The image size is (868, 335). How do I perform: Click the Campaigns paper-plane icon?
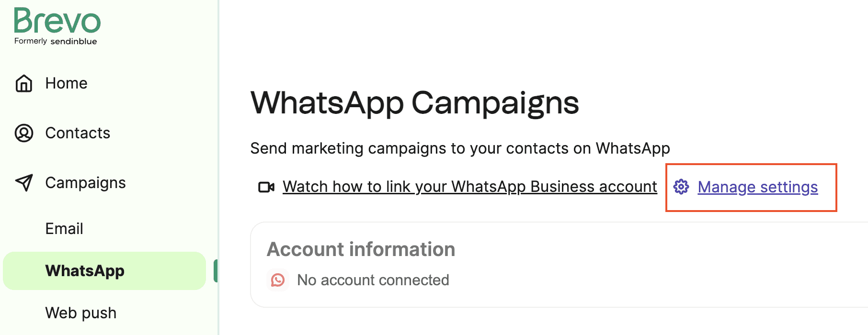pyautogui.click(x=23, y=182)
